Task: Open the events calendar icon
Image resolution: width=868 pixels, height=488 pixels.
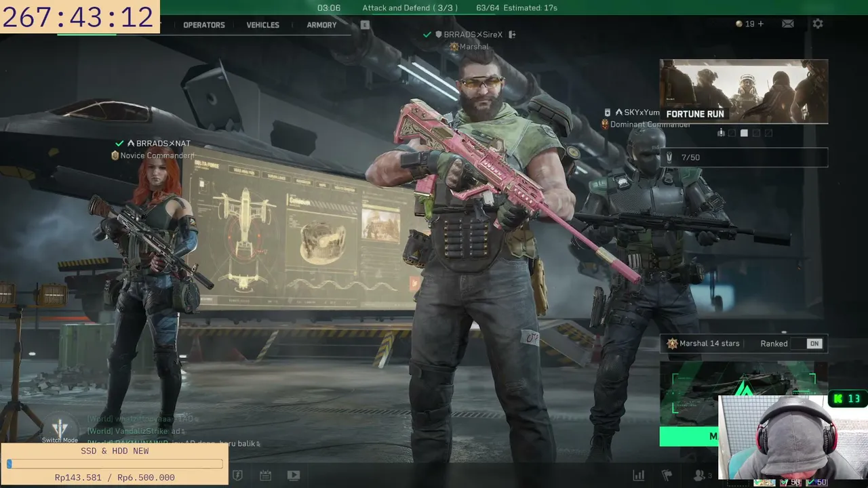Action: 265,475
